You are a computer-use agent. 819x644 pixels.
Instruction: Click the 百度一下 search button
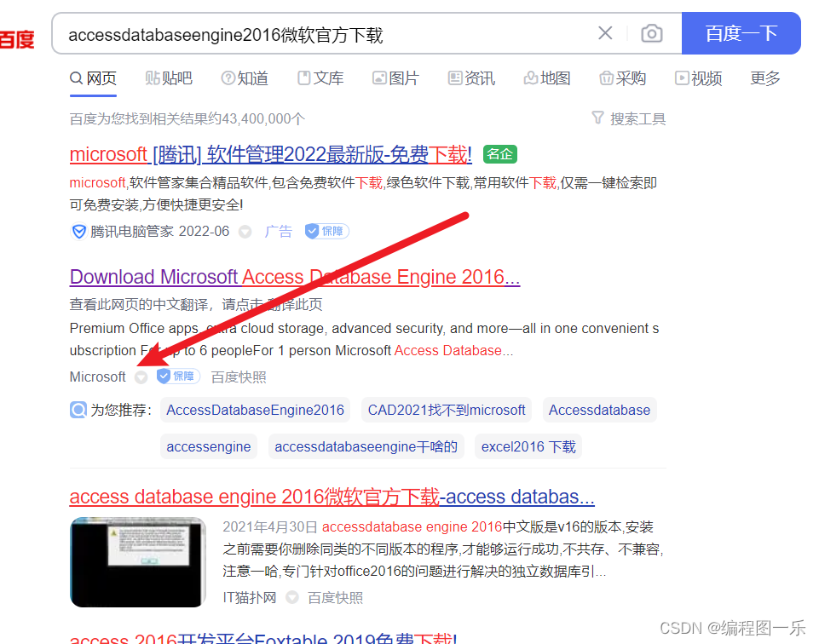pos(741,33)
